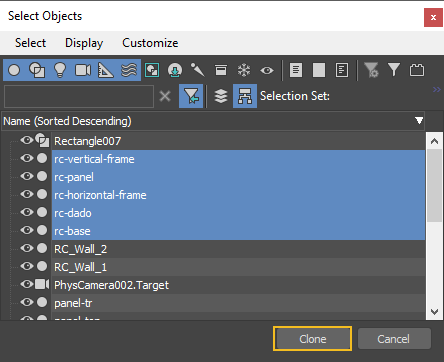Toggle Display Bones icon

tap(198, 70)
